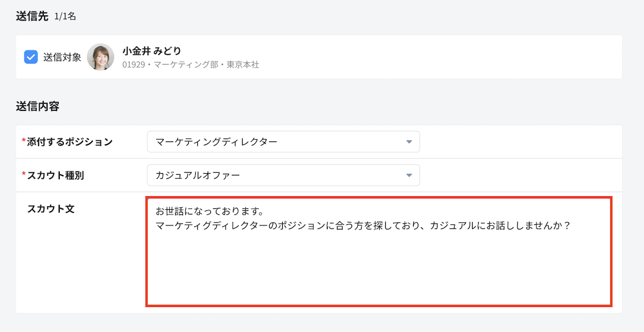
Task: Click the 1/1名 recipient count
Action: [65, 16]
